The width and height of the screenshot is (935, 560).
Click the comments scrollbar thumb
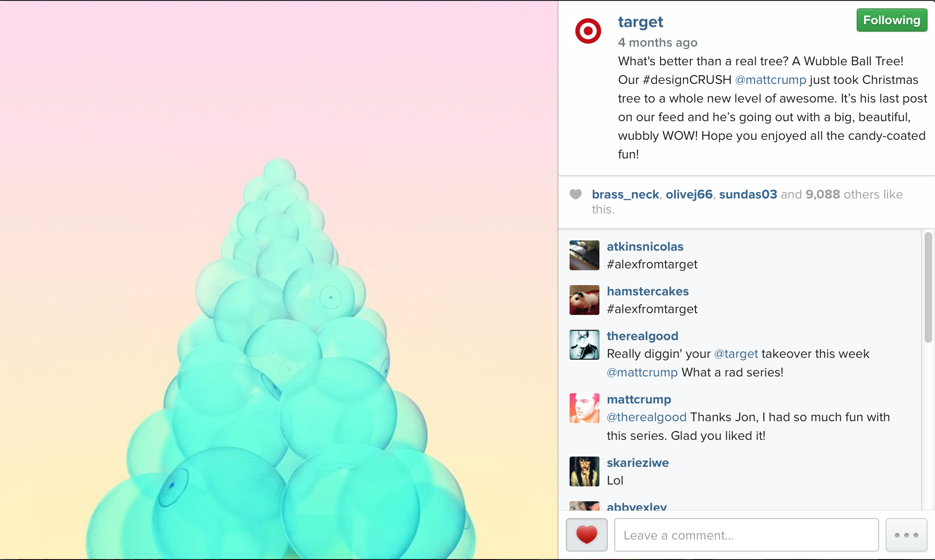point(928,287)
